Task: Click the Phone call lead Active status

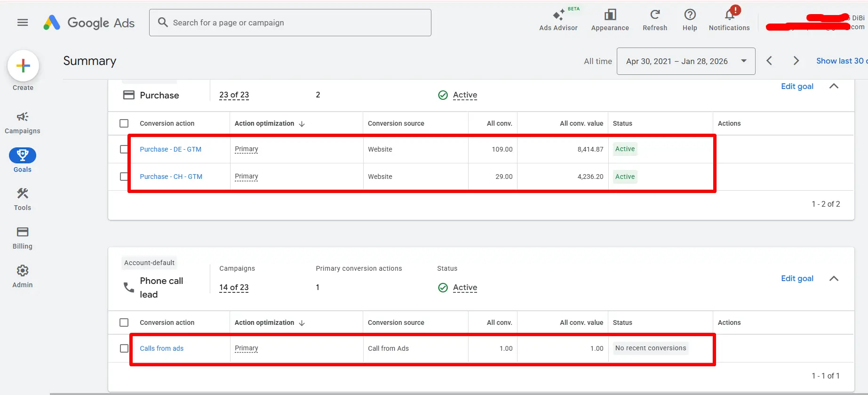Action: (x=465, y=288)
